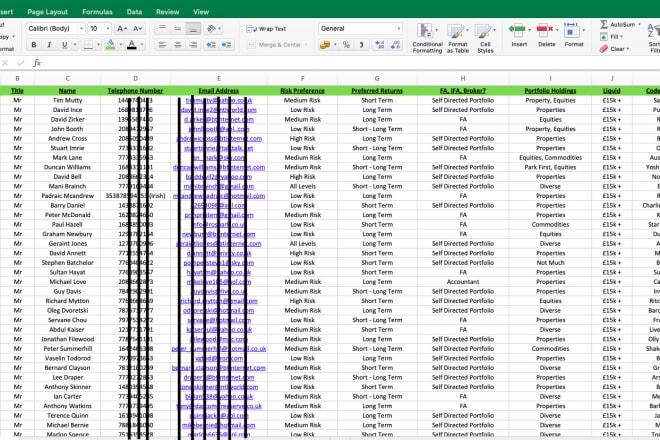Decrease font size with small A
Image resolution: width=660 pixels, height=440 pixels.
pyautogui.click(x=137, y=29)
